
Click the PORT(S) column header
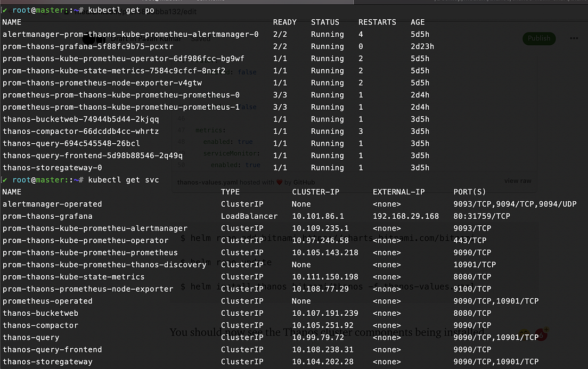click(x=470, y=192)
